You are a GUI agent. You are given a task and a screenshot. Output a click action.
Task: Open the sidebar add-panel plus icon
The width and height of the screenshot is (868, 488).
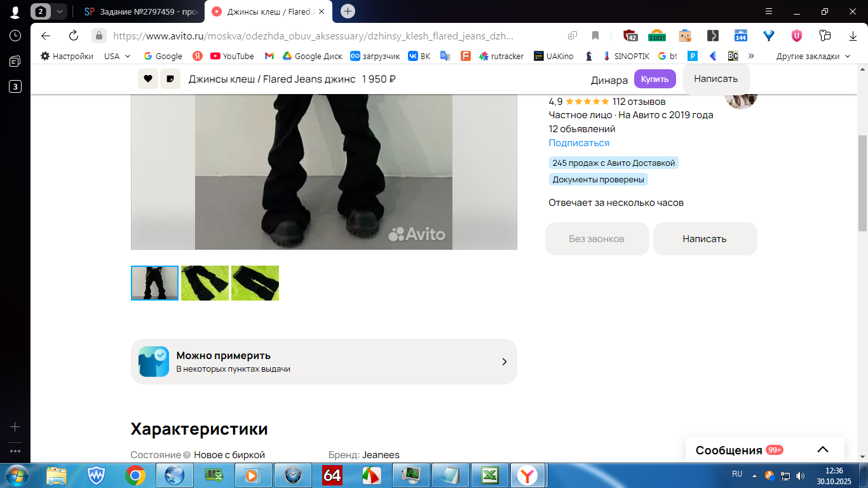click(15, 427)
